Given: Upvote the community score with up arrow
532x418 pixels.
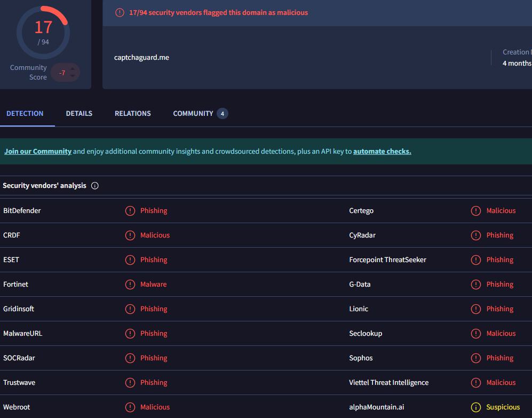Looking at the screenshot, I should click(73, 68).
